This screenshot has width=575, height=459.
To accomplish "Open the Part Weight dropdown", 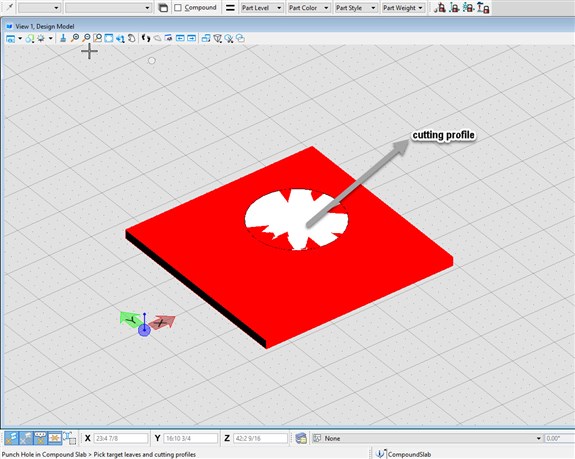I will (x=403, y=8).
